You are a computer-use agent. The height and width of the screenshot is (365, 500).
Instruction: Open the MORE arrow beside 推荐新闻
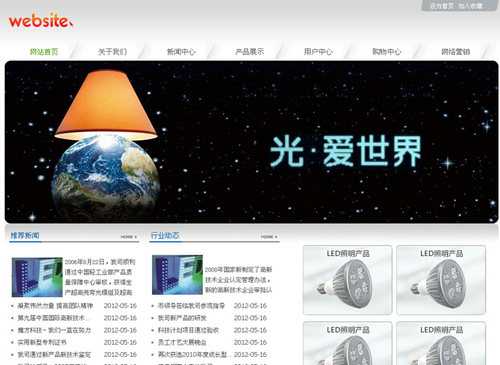[129, 237]
